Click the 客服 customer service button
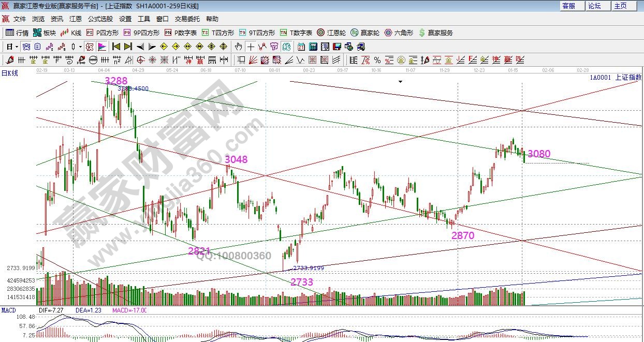 tap(568, 6)
